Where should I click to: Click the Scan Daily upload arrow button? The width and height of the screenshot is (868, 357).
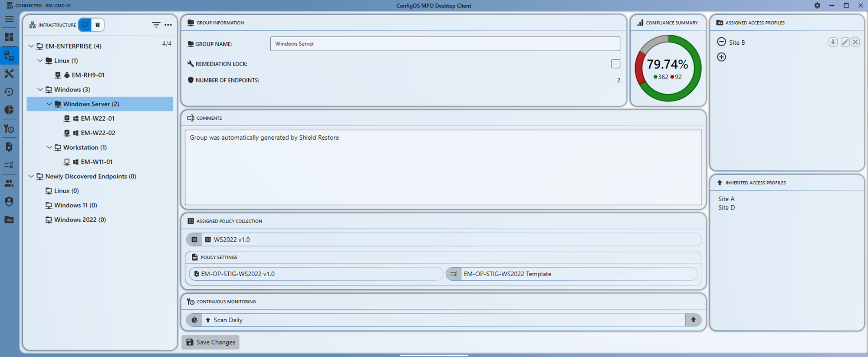(x=693, y=320)
